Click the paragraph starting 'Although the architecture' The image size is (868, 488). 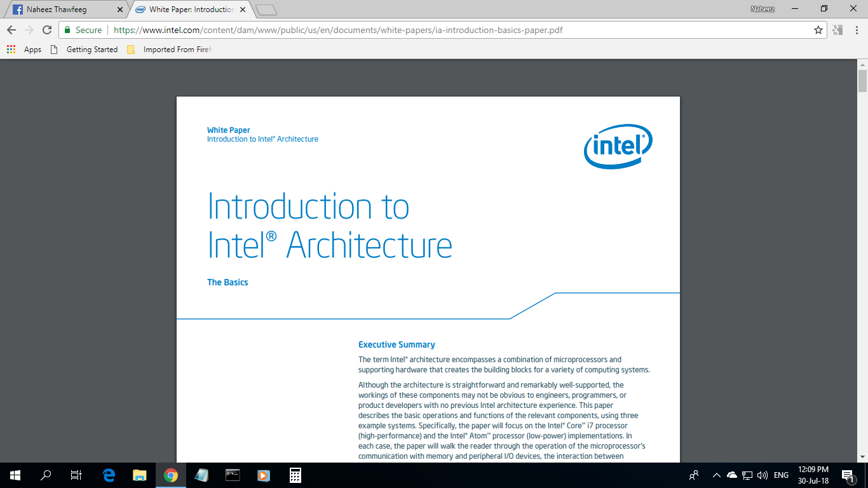pyautogui.click(x=502, y=421)
